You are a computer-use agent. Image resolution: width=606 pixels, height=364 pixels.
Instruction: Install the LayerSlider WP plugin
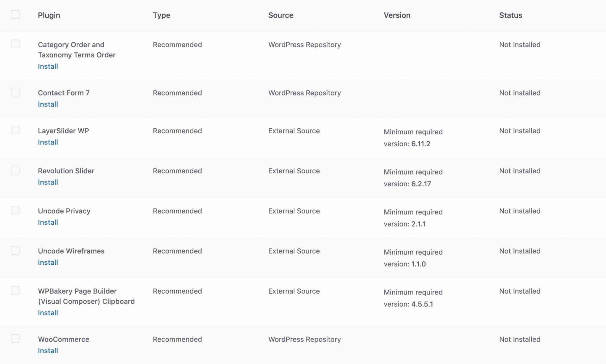48,142
